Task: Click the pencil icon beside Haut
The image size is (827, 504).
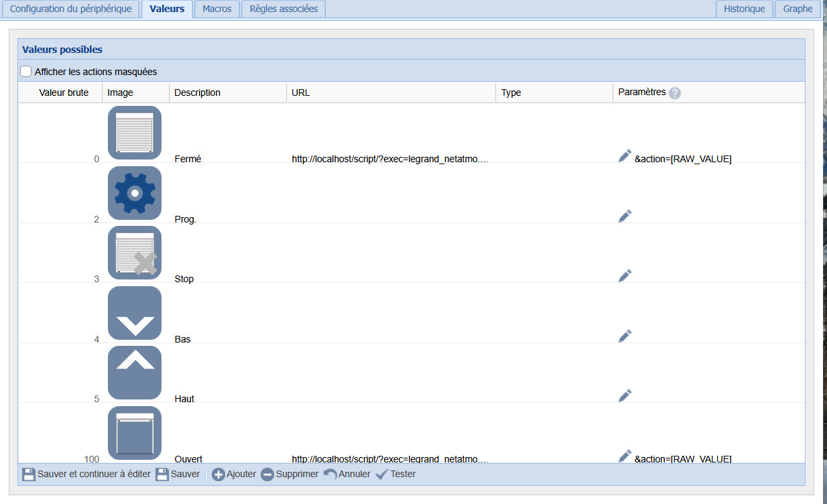Action: tap(625, 395)
